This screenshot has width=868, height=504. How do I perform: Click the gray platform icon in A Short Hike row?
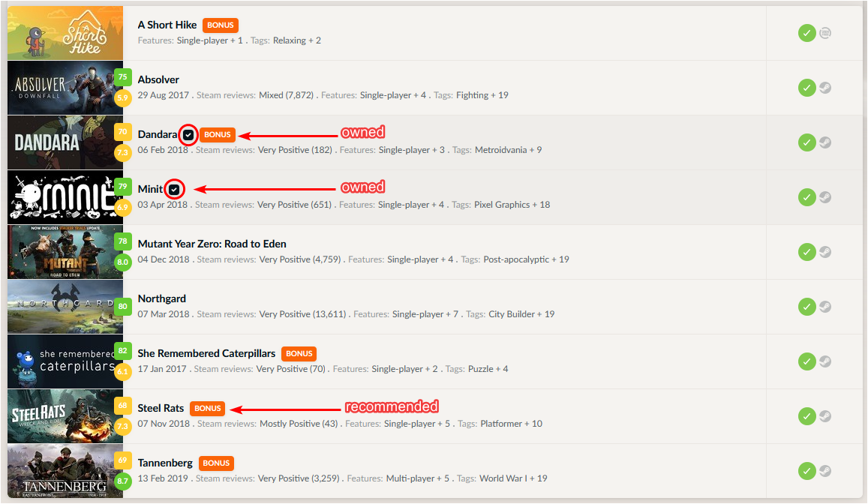(824, 33)
